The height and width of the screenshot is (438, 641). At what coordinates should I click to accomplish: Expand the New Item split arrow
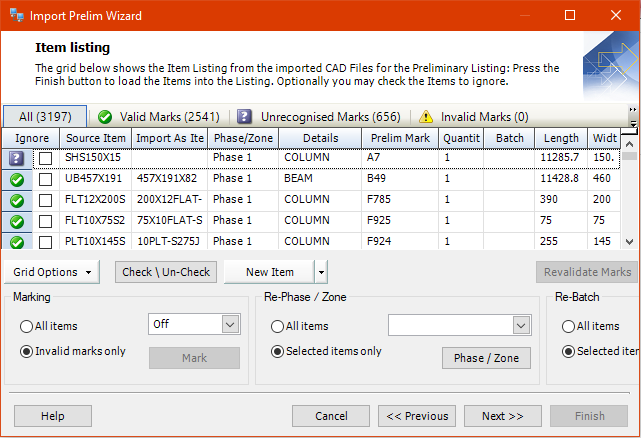[320, 272]
